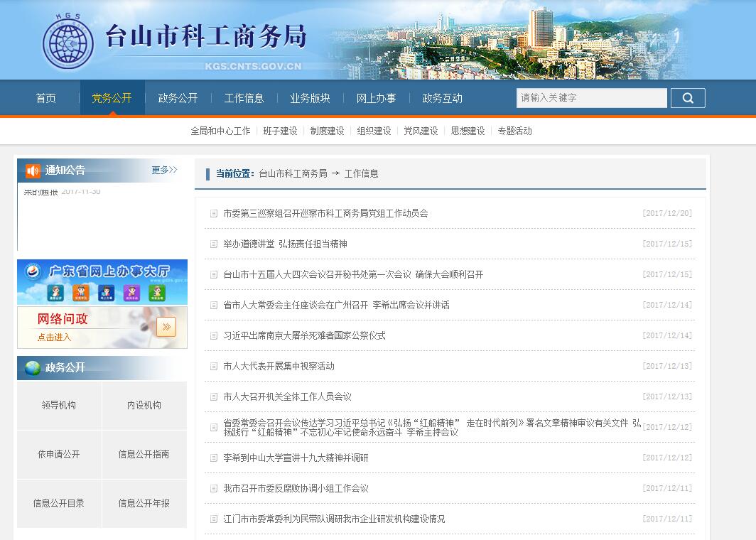Open article 习近平出席南京大屠杀死难者国家公祭仪式
The width and height of the screenshot is (756, 540).
[x=304, y=335]
